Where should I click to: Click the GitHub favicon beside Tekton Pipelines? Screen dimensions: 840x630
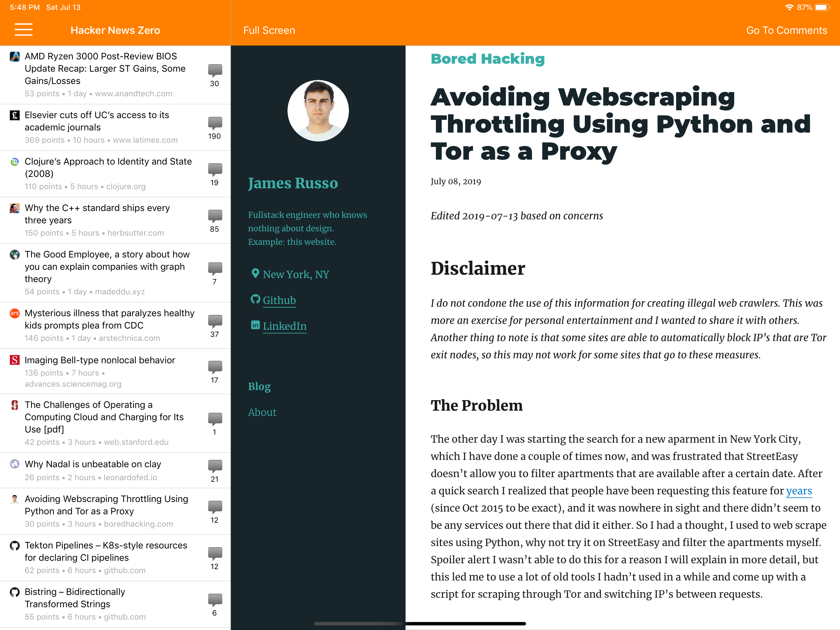tap(15, 546)
